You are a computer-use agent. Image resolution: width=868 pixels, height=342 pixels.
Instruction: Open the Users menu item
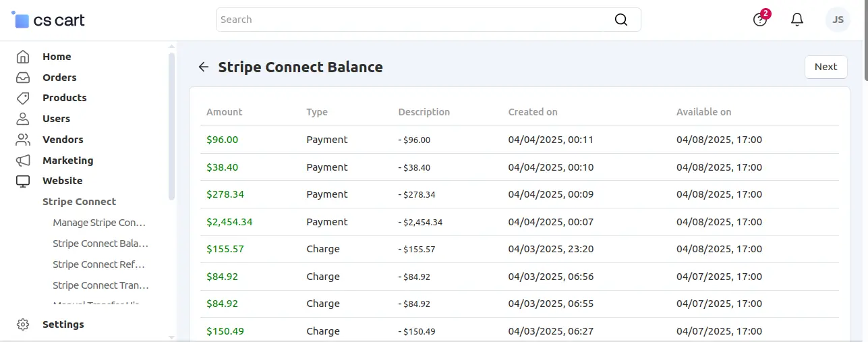[56, 119]
